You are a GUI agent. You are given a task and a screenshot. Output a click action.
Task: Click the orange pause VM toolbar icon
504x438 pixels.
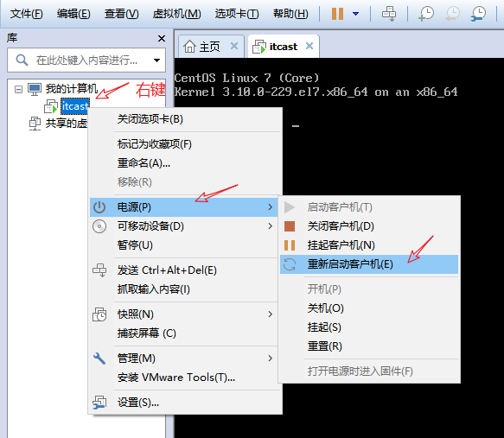[337, 14]
